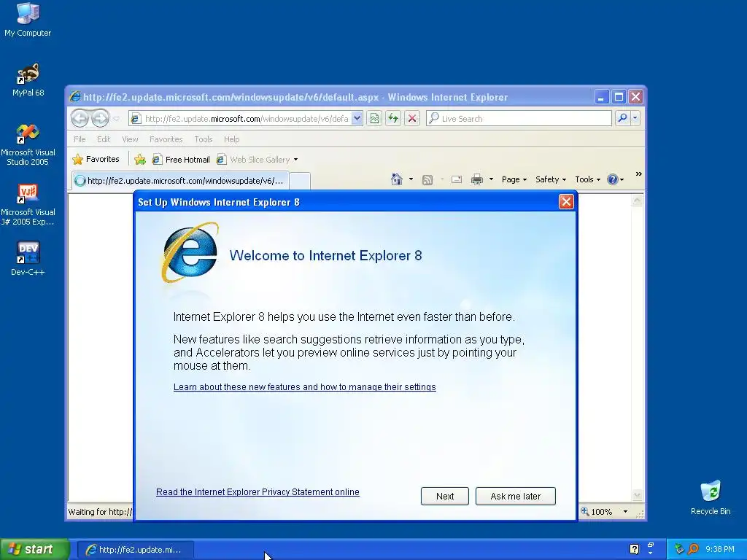Click the Ask me later button
The image size is (747, 560).
point(516,496)
